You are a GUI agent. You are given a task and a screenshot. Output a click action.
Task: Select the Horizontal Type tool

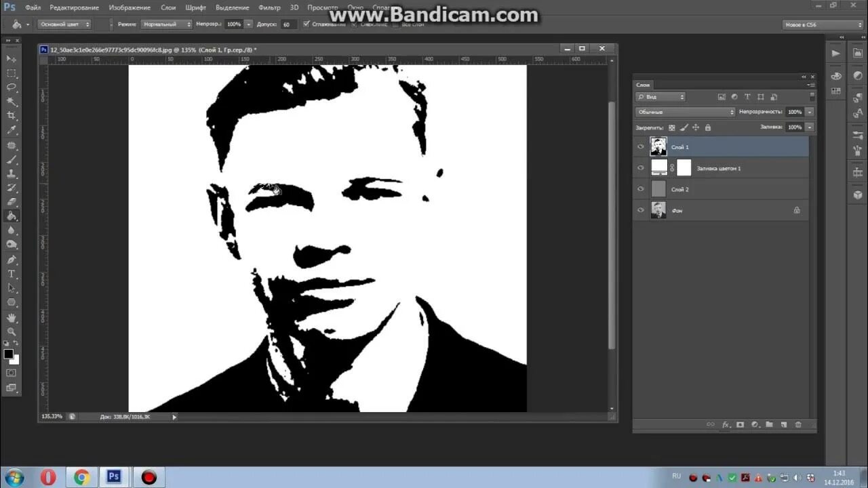pyautogui.click(x=12, y=274)
